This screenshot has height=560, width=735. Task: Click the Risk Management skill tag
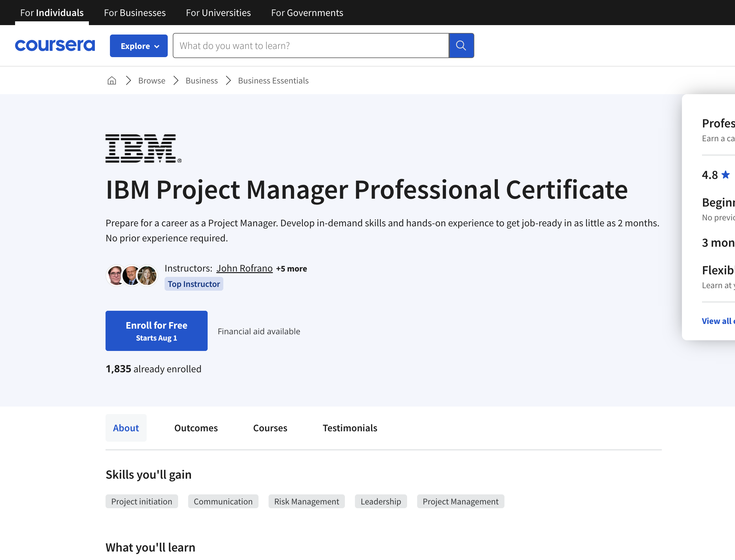pyautogui.click(x=307, y=501)
